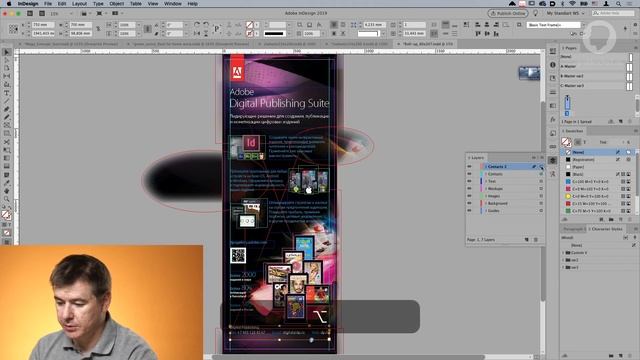Select the Type tool
Image resolution: width=640 pixels, height=360 pixels.
[7, 93]
